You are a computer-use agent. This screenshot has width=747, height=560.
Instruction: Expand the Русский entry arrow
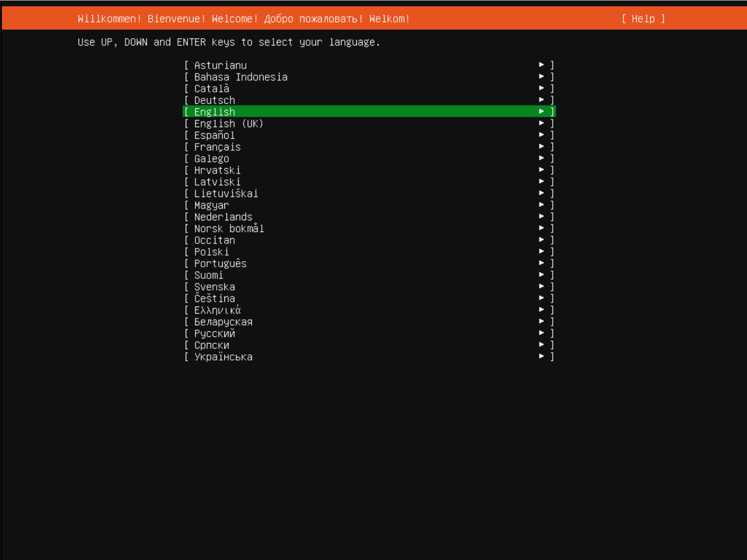point(541,333)
